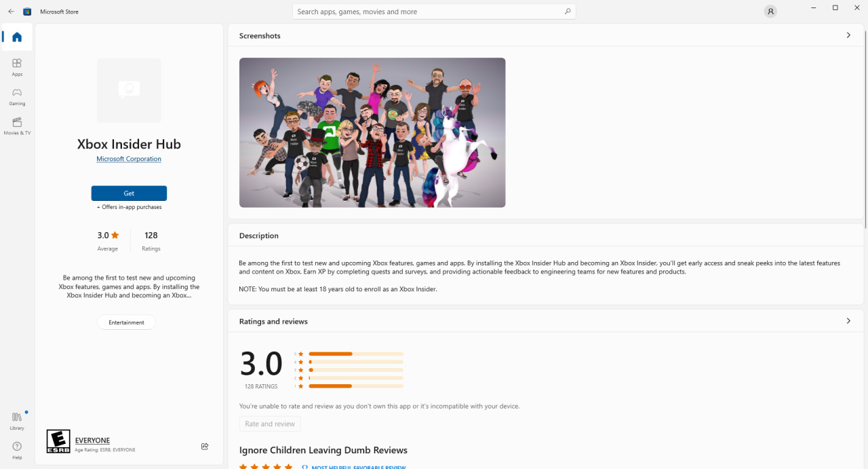Click the Screenshots section heading
This screenshot has width=868, height=469.
(x=260, y=35)
